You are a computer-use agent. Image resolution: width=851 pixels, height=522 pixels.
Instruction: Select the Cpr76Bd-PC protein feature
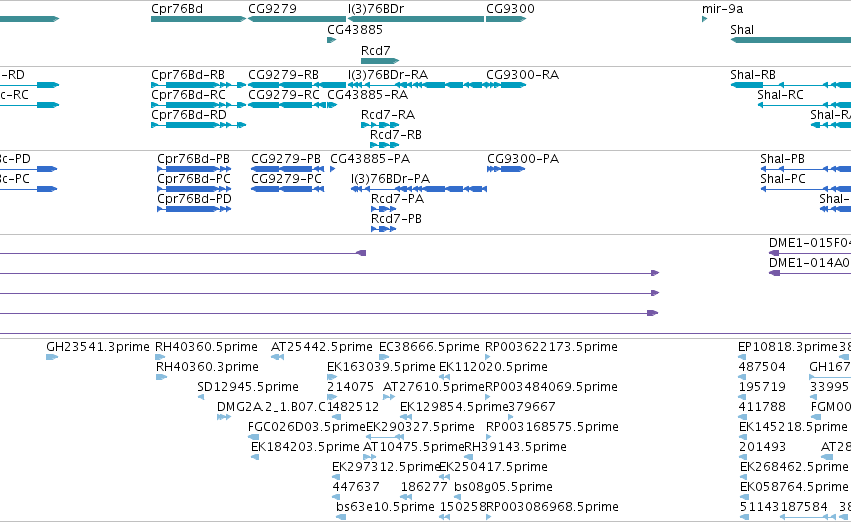(194, 189)
